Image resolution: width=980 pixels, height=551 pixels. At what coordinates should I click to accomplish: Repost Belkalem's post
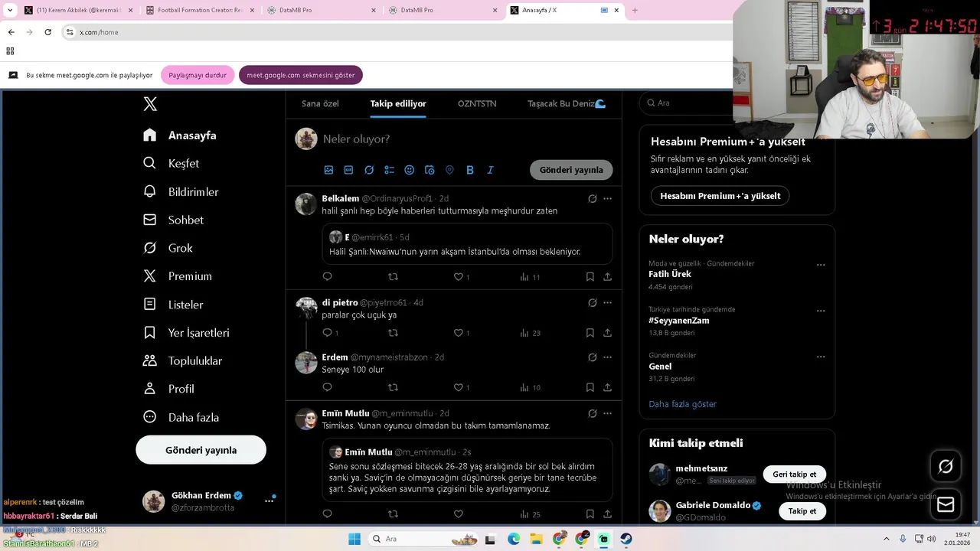[x=393, y=277]
